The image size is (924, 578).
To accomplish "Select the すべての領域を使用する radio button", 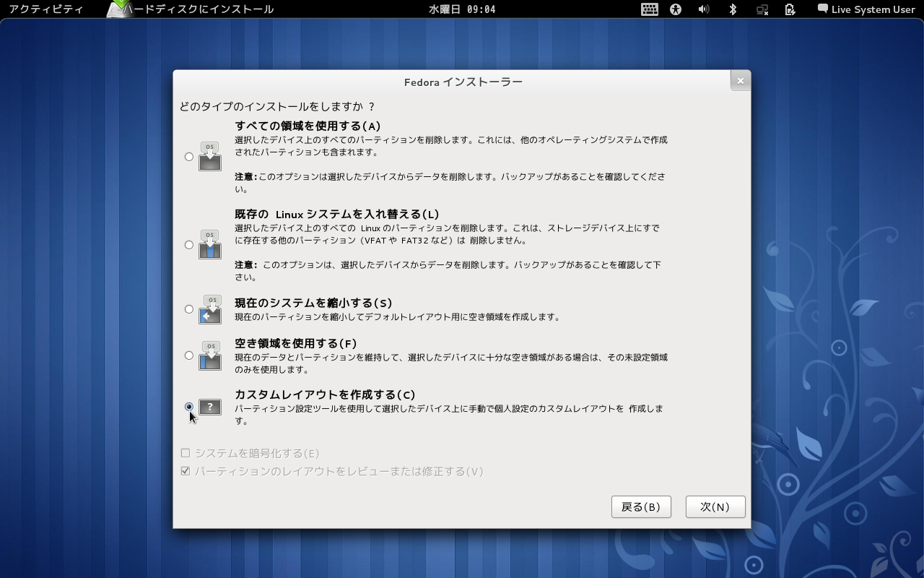I will [x=189, y=157].
